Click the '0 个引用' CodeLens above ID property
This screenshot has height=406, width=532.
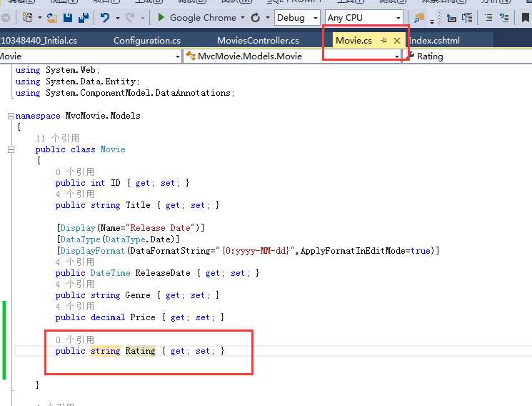[x=75, y=172]
